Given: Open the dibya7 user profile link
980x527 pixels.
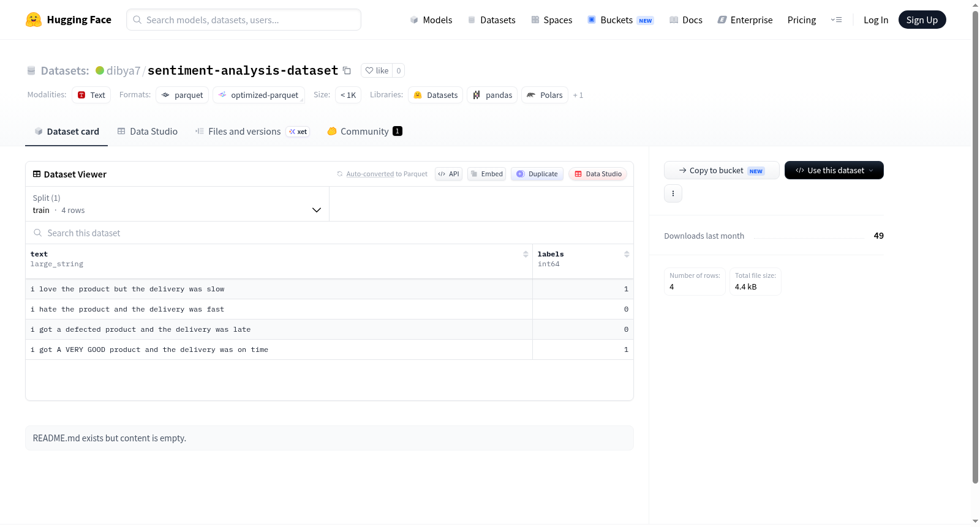Looking at the screenshot, I should pyautogui.click(x=123, y=70).
